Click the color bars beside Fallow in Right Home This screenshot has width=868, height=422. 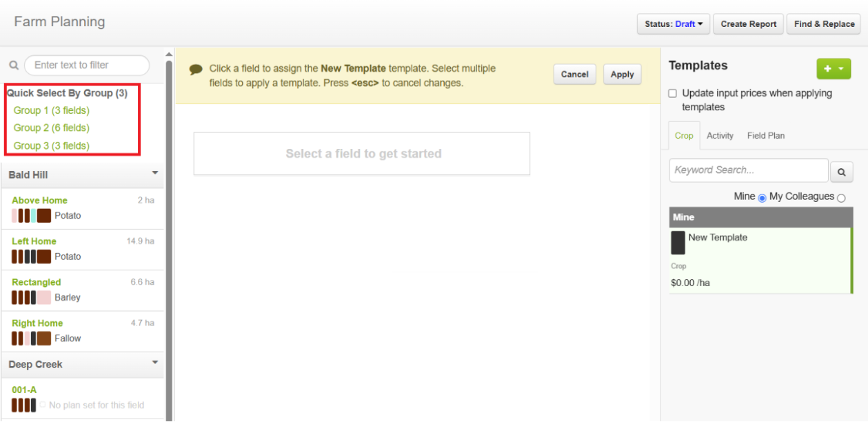32,339
